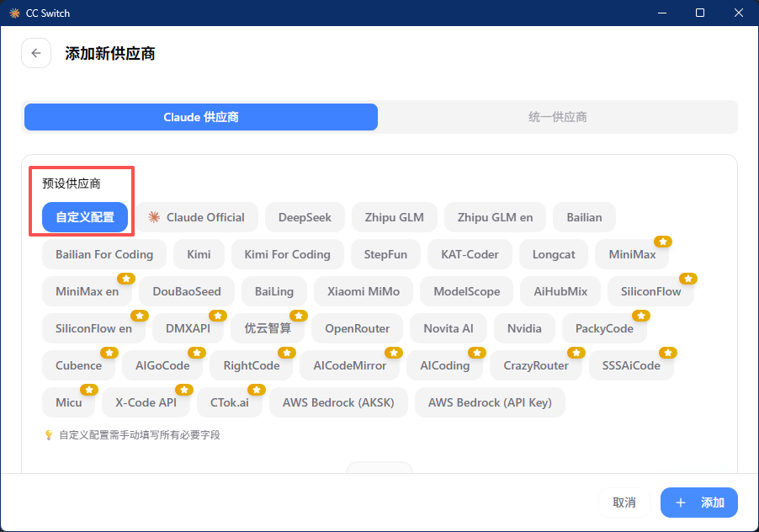
Task: Click the lightbulb hint icon
Action: (x=49, y=434)
